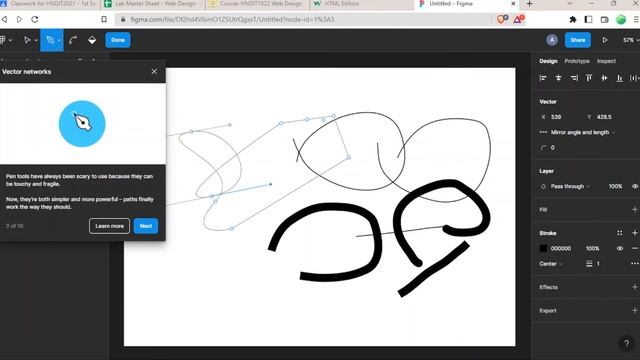Open browser extensions puzzle icon
The image size is (640, 360).
click(573, 19)
